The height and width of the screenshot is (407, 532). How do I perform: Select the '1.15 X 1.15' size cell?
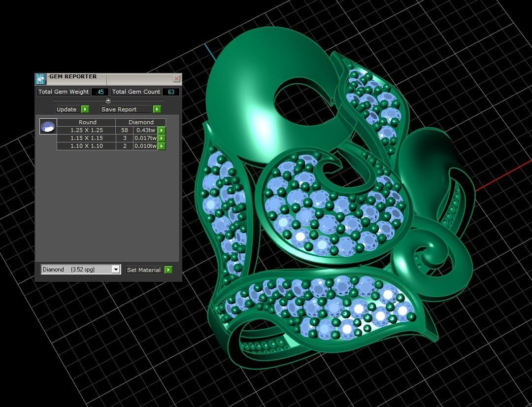click(x=87, y=138)
